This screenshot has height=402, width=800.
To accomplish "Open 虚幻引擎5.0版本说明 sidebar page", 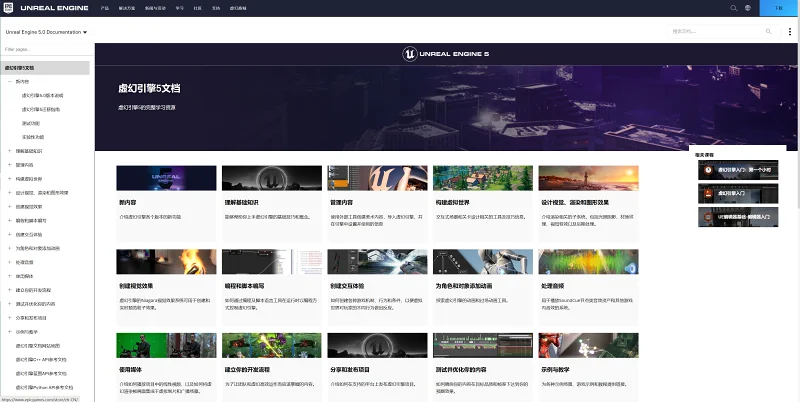I will click(42, 95).
